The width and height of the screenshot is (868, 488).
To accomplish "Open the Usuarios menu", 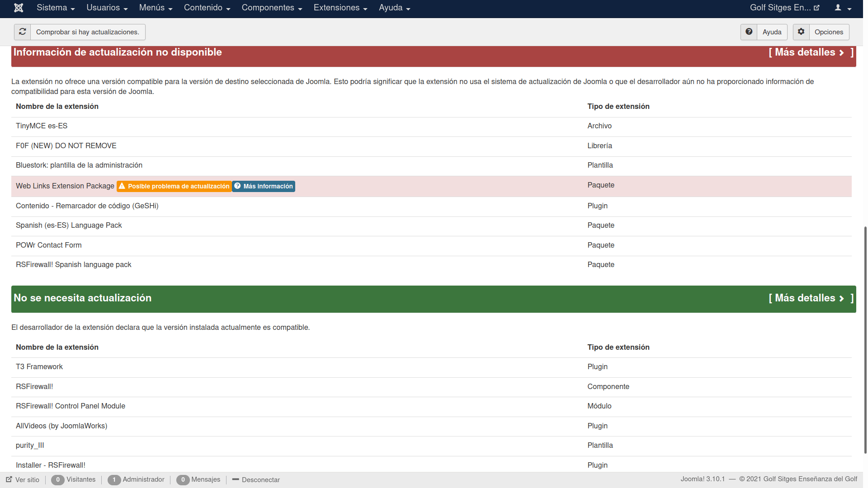I will 107,8.
